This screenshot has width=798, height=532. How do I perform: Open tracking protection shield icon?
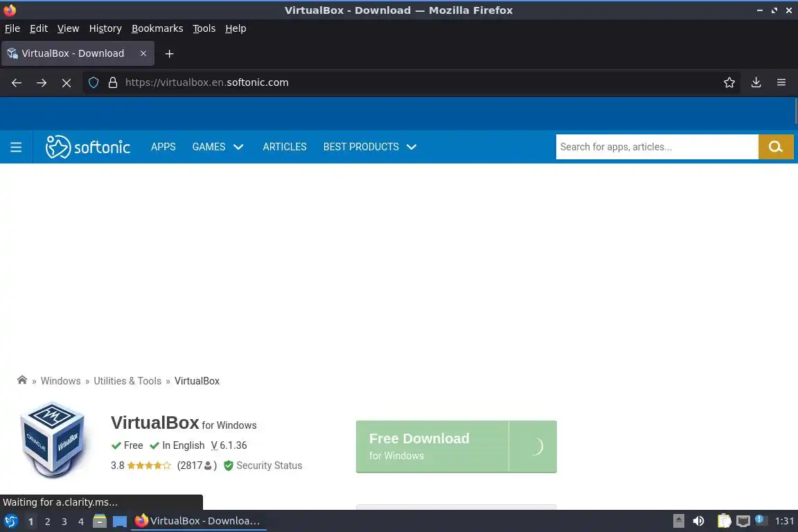(94, 82)
